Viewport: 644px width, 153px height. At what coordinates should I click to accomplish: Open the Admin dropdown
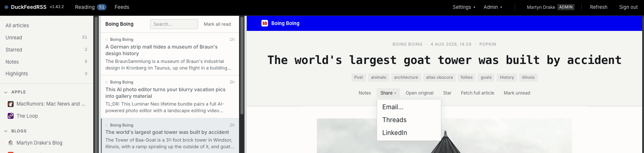pyautogui.click(x=493, y=7)
